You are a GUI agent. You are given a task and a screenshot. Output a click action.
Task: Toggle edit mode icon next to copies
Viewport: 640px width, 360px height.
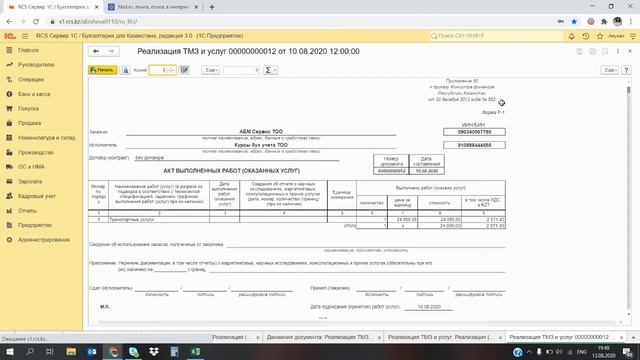pos(184,70)
